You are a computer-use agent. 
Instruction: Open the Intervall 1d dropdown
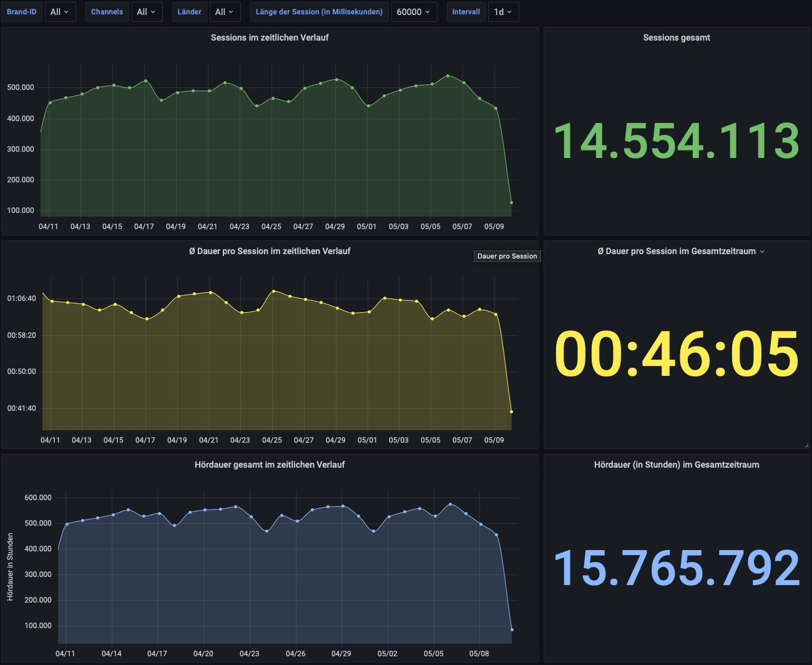tap(503, 12)
